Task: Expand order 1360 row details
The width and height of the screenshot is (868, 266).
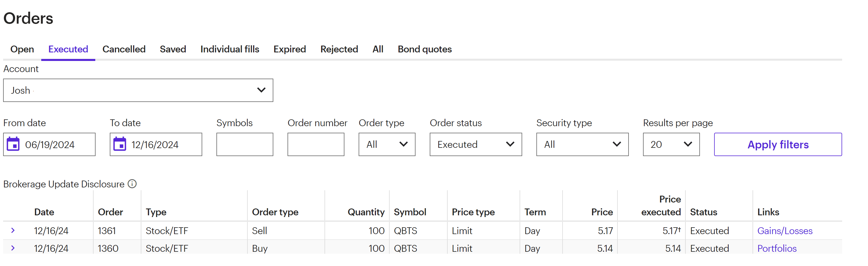Action: [13, 248]
